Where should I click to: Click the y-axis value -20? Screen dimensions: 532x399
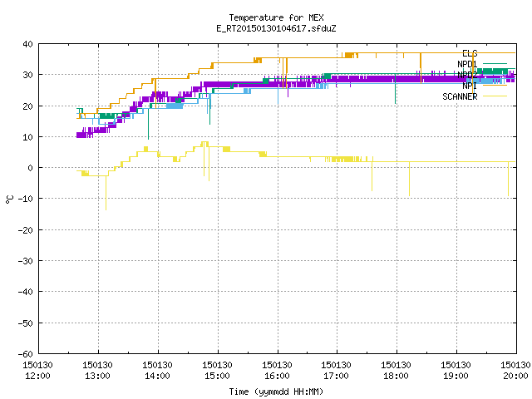click(26, 230)
